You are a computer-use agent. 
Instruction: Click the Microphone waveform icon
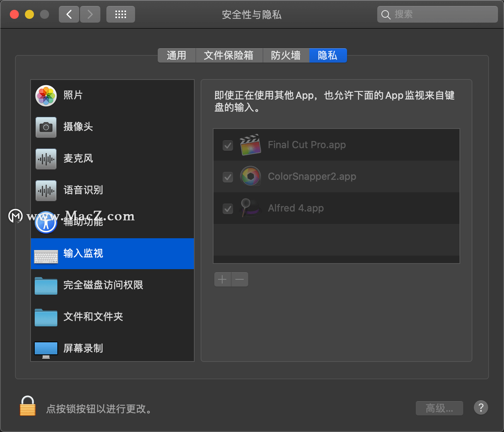pyautogui.click(x=46, y=159)
